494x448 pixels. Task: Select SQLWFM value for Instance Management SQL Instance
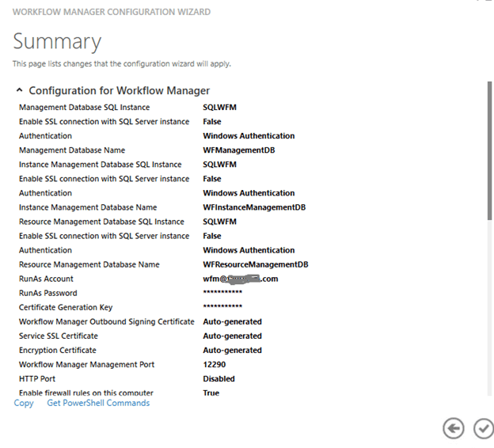click(219, 165)
